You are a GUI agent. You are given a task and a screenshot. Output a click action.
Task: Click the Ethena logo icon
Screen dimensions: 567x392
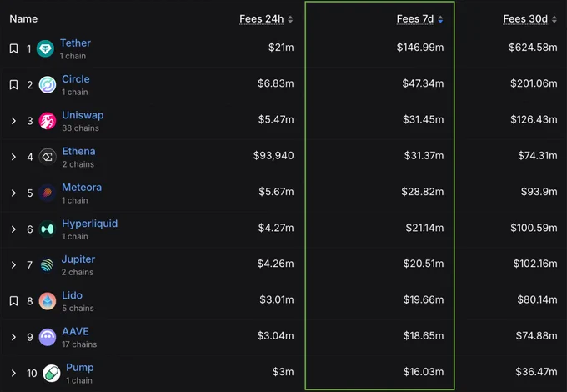coord(48,157)
